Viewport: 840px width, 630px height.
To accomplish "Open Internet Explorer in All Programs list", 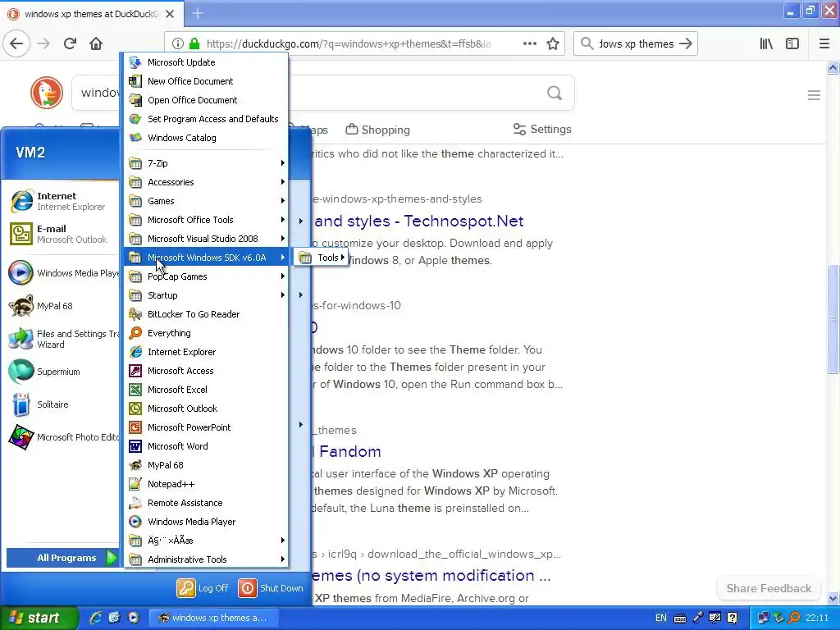I will [x=206, y=352].
